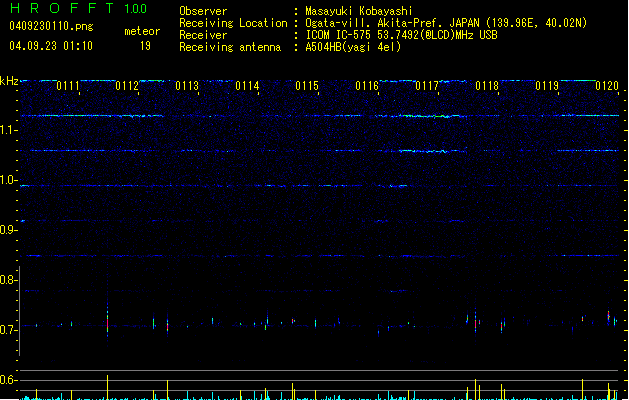
Task: Click the meteor count value 19
Action: [145, 46]
